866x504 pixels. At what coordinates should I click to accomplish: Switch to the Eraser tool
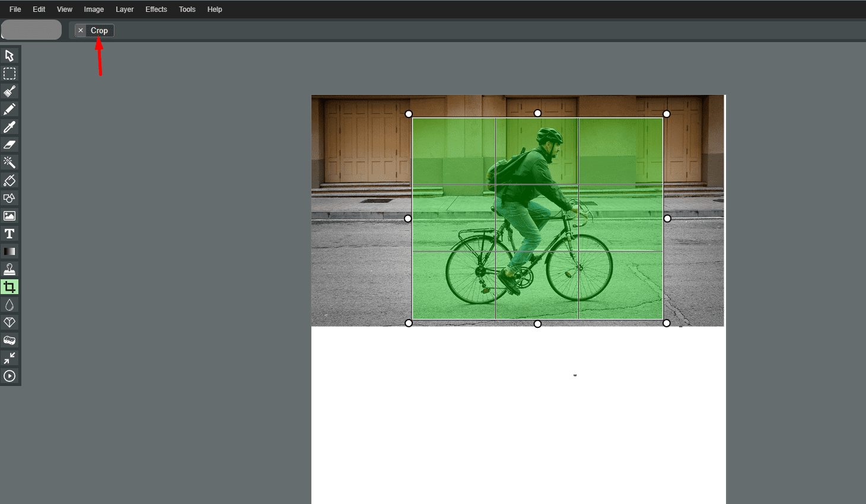pos(9,145)
